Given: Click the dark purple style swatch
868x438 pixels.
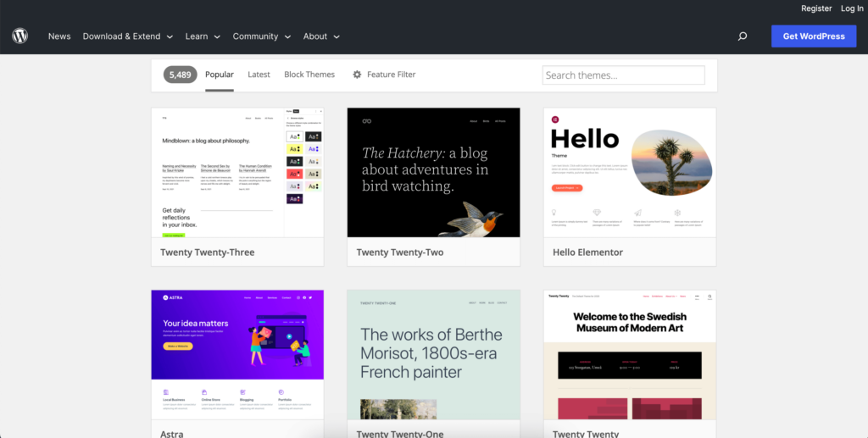Looking at the screenshot, I should [294, 198].
